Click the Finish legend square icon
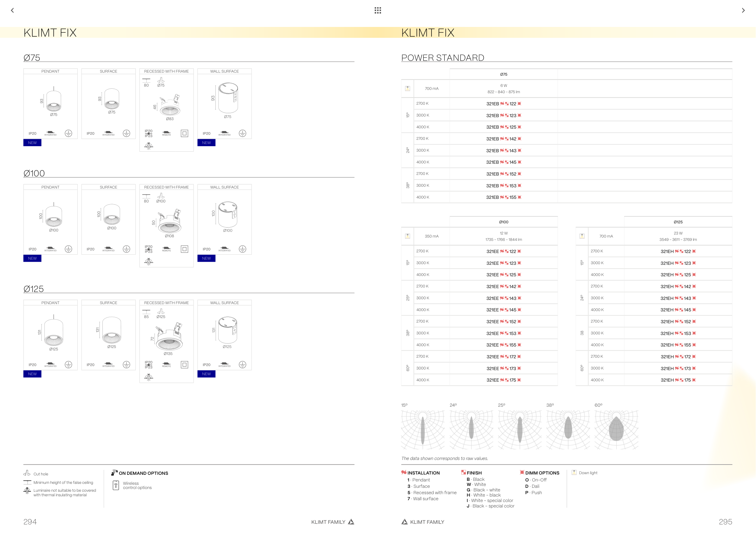756x535 pixels. coord(463,472)
